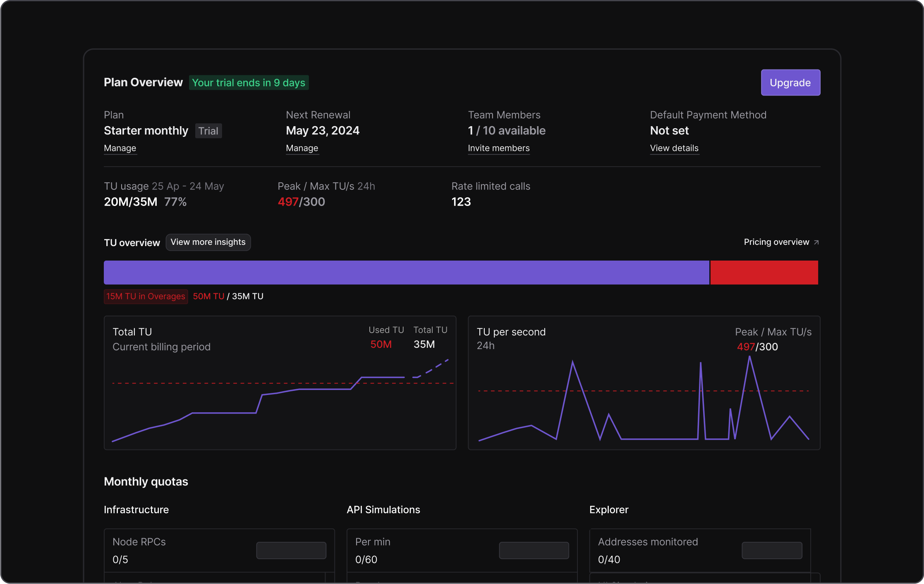Click the 497/300 Peak Max TU/s value

(301, 201)
